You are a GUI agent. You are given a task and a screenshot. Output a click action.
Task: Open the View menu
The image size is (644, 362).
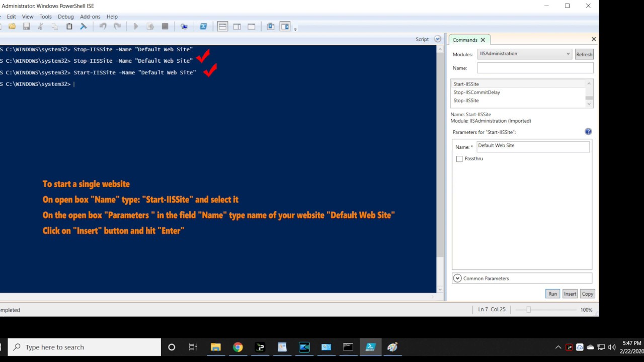tap(28, 17)
